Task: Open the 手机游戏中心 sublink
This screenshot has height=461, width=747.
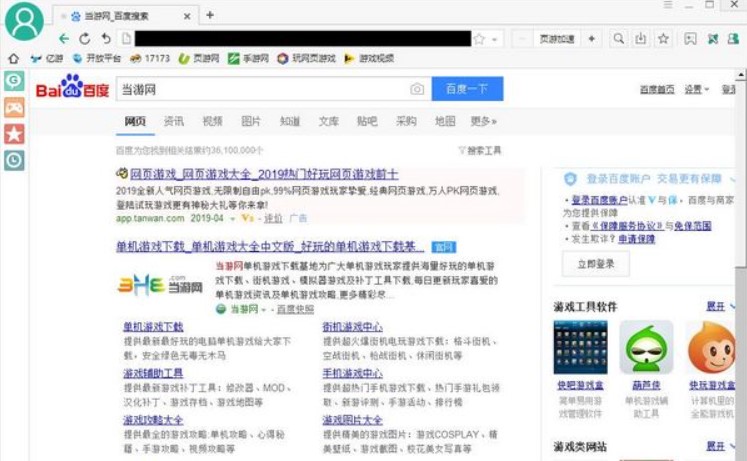Action: [x=353, y=373]
